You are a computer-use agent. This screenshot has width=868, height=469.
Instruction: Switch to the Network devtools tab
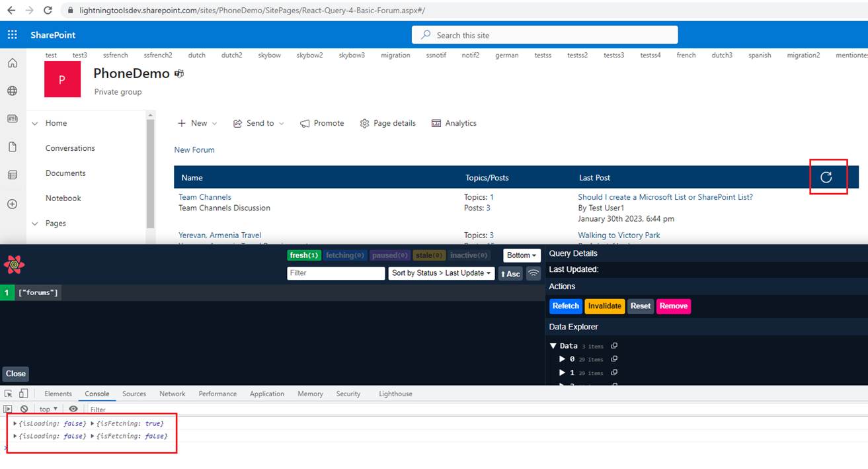pos(172,394)
